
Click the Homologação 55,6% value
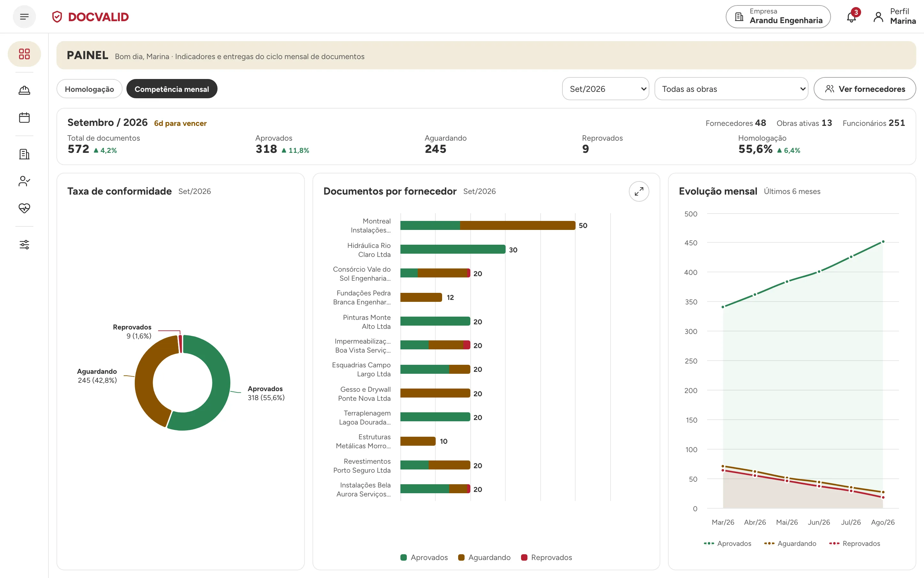click(x=755, y=149)
